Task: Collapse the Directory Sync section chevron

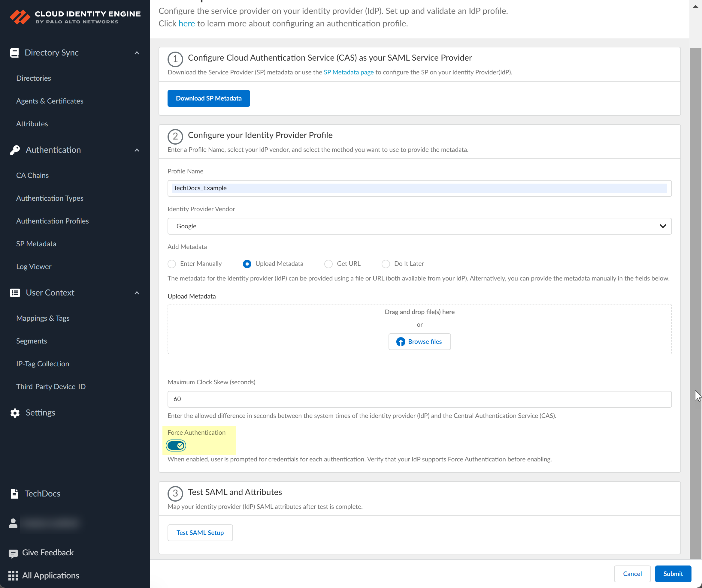Action: click(137, 53)
